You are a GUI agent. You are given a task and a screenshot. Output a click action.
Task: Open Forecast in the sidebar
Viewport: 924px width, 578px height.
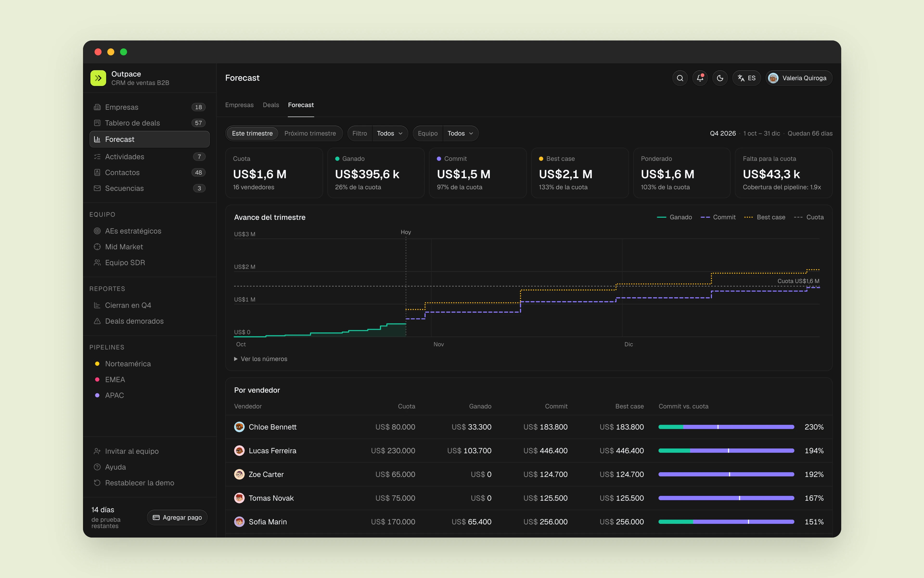pyautogui.click(x=150, y=139)
